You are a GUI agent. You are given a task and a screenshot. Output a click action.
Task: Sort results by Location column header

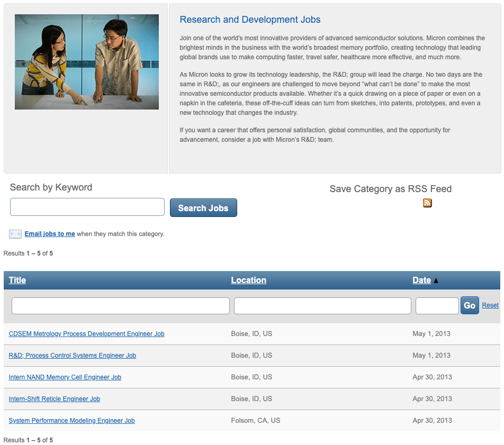[x=248, y=280]
